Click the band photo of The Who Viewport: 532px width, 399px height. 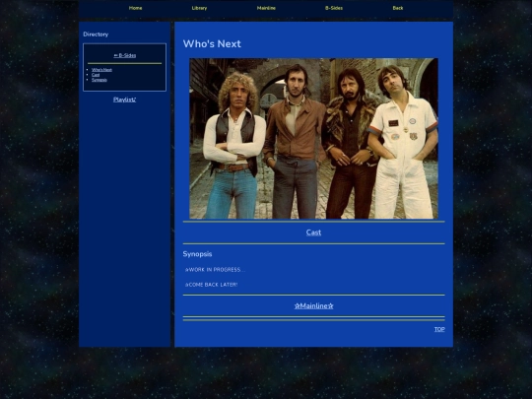313,139
